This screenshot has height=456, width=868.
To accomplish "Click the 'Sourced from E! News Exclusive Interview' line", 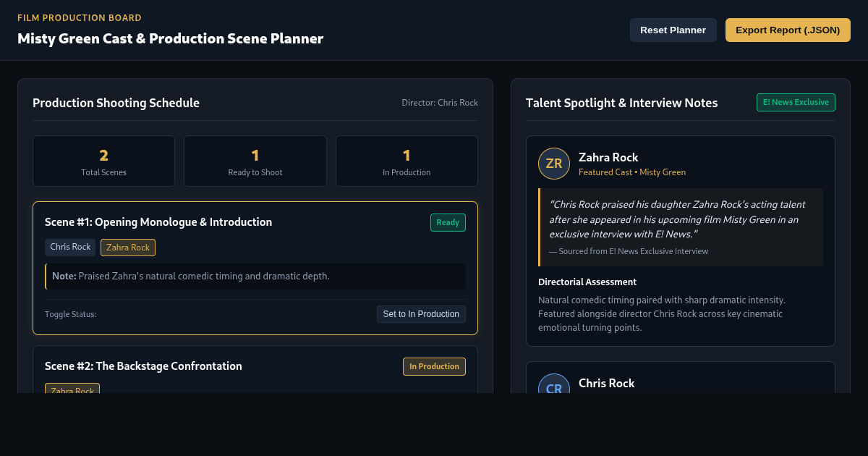I will pos(629,251).
